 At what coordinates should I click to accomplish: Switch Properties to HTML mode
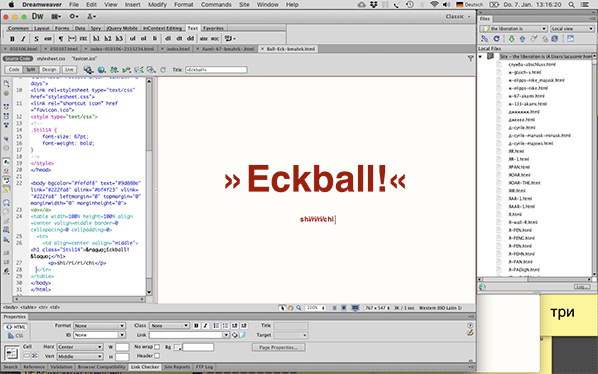(x=16, y=327)
